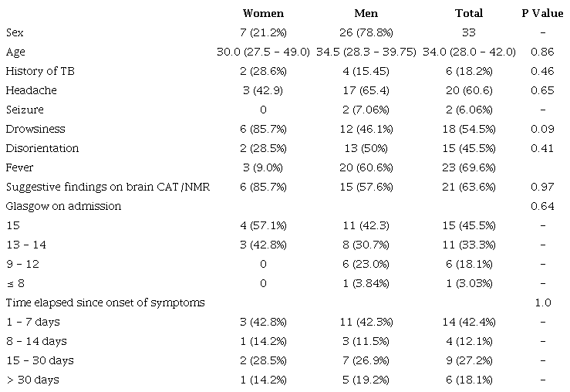Select Time elapsed since onset of symptoms
This screenshot has height=392, width=570.
105,302
